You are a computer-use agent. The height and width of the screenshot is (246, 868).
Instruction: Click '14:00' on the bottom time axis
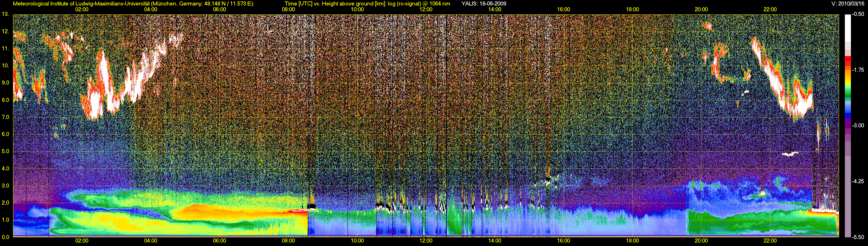[495, 241]
